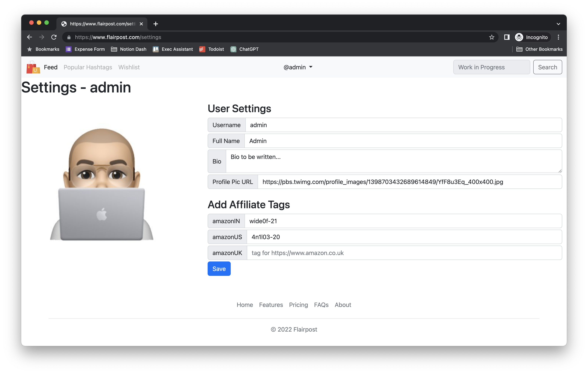Click the Profile Pic URL field
588x374 pixels.
[410, 182]
